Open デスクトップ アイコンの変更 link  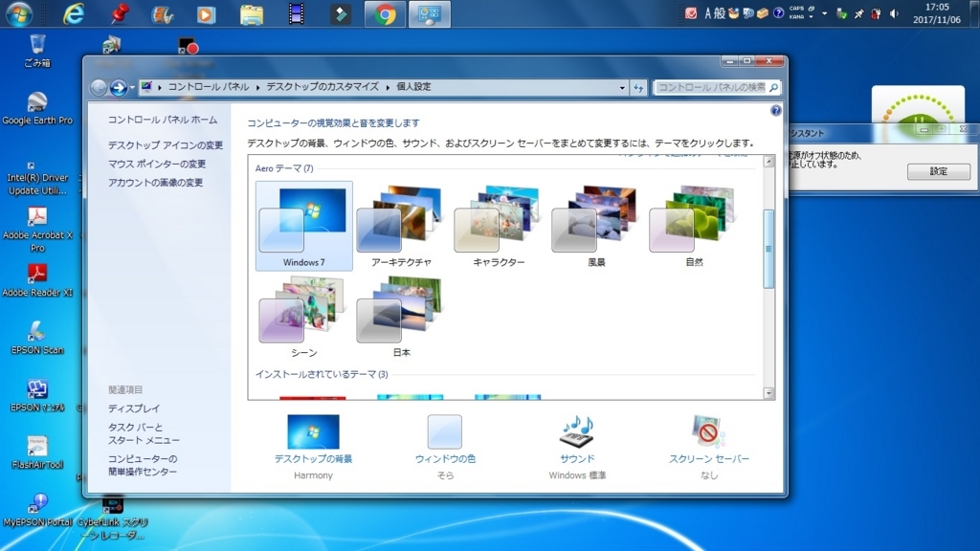pyautogui.click(x=165, y=145)
